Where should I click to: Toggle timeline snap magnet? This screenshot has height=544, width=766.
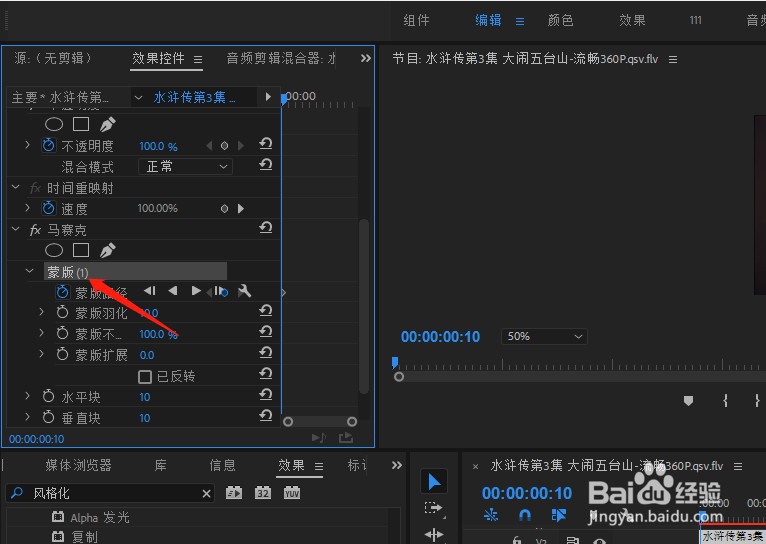tap(524, 515)
